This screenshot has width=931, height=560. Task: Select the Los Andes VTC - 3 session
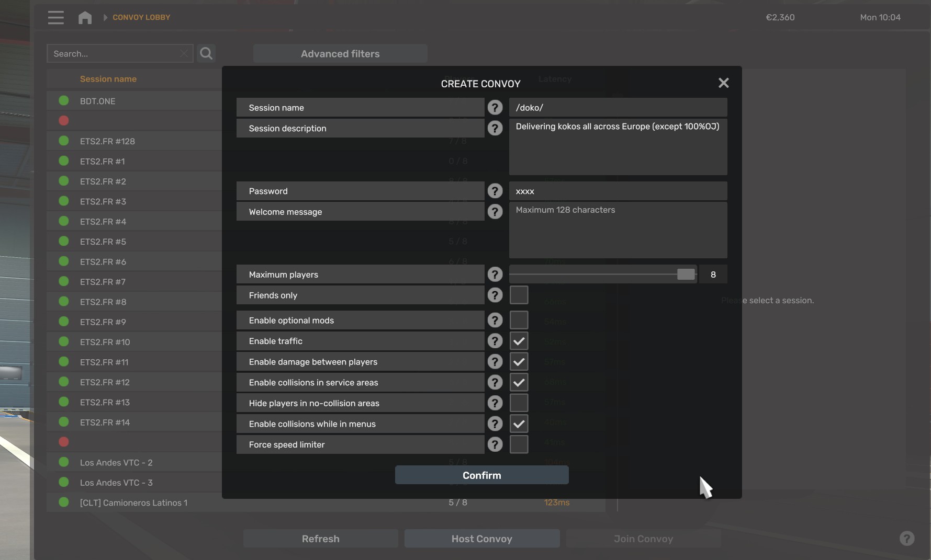134,483
